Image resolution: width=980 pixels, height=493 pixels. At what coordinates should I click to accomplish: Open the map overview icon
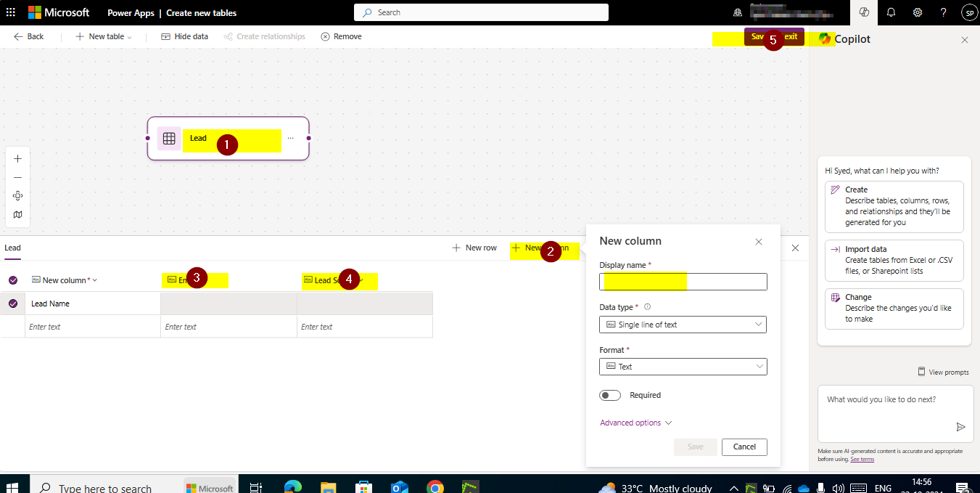tap(17, 214)
